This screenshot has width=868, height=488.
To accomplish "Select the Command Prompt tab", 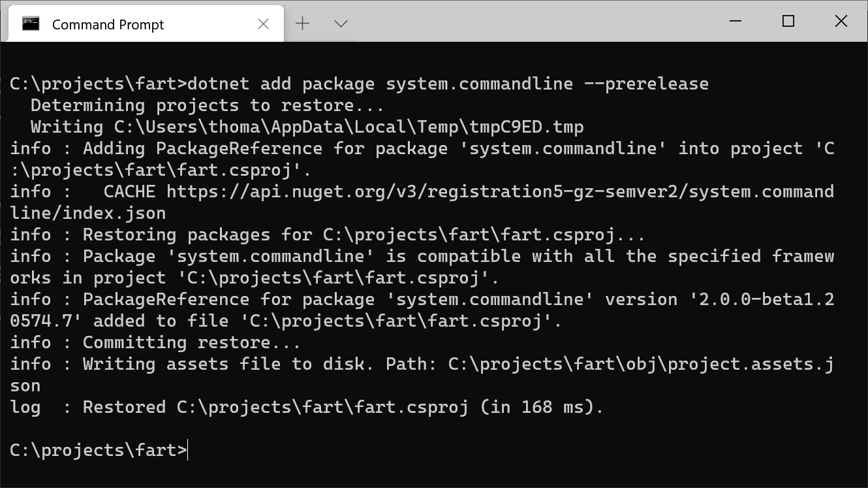I will pos(131,24).
